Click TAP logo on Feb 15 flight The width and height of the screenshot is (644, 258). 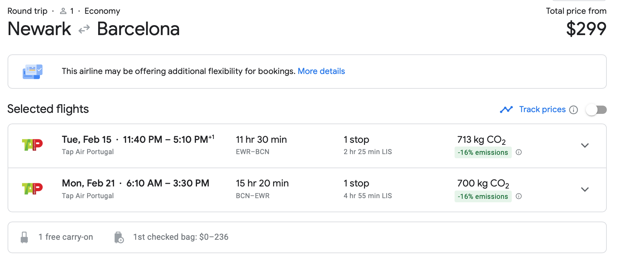coord(32,145)
